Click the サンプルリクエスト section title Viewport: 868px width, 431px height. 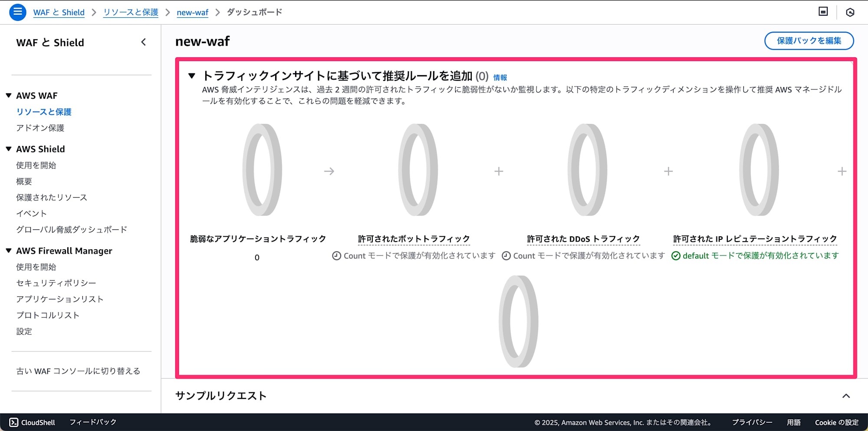pyautogui.click(x=221, y=396)
